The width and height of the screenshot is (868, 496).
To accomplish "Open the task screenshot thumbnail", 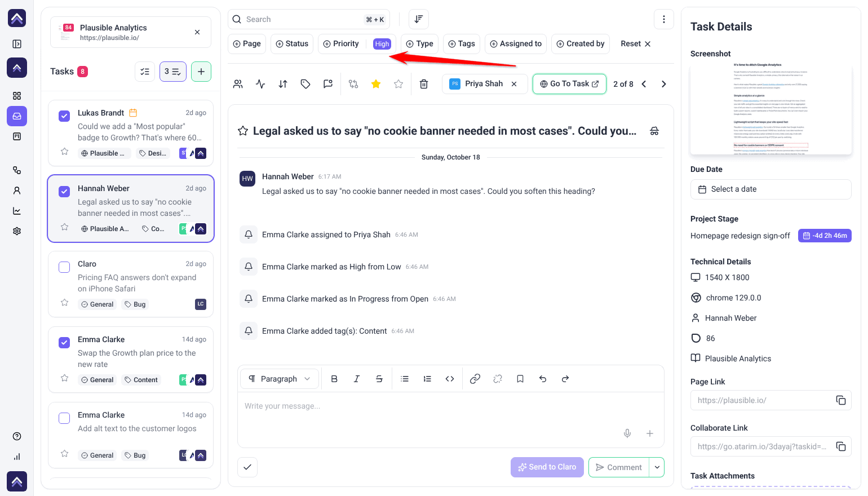I will tap(770, 108).
